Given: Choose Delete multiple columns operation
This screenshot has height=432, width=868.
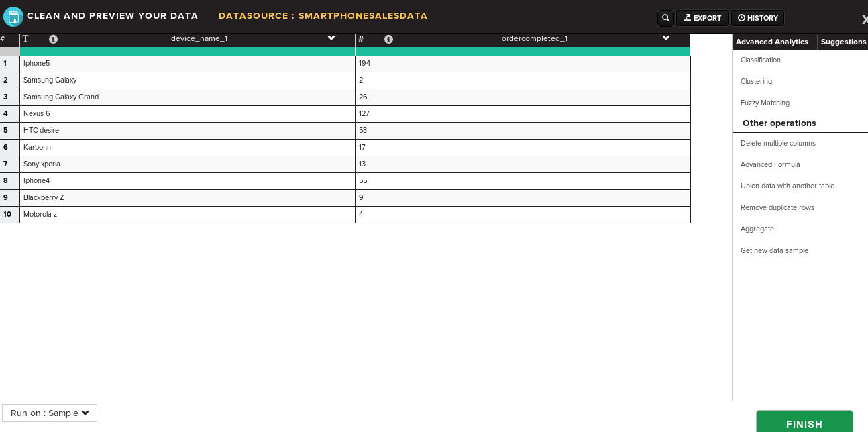Looking at the screenshot, I should coord(778,143).
